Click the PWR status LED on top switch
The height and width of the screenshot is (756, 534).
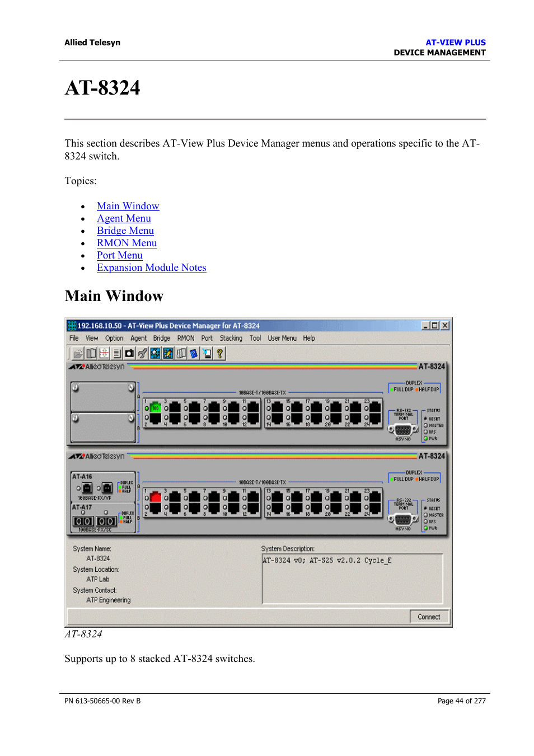point(426,438)
